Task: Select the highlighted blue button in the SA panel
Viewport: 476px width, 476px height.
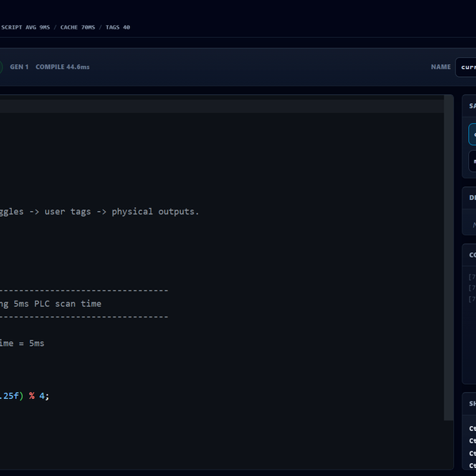Action: coord(472,135)
